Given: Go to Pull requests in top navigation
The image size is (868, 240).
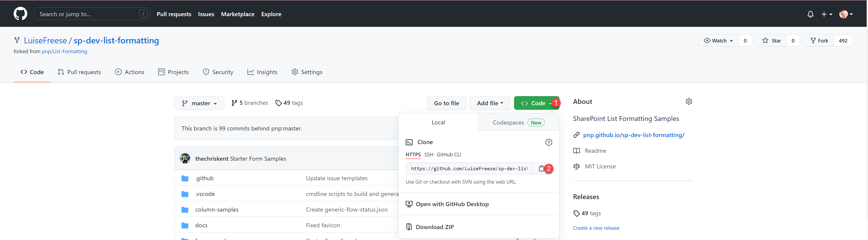Looking at the screenshot, I should (174, 14).
